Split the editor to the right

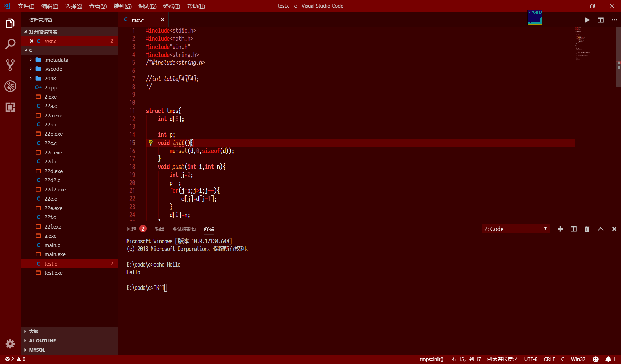pos(601,20)
